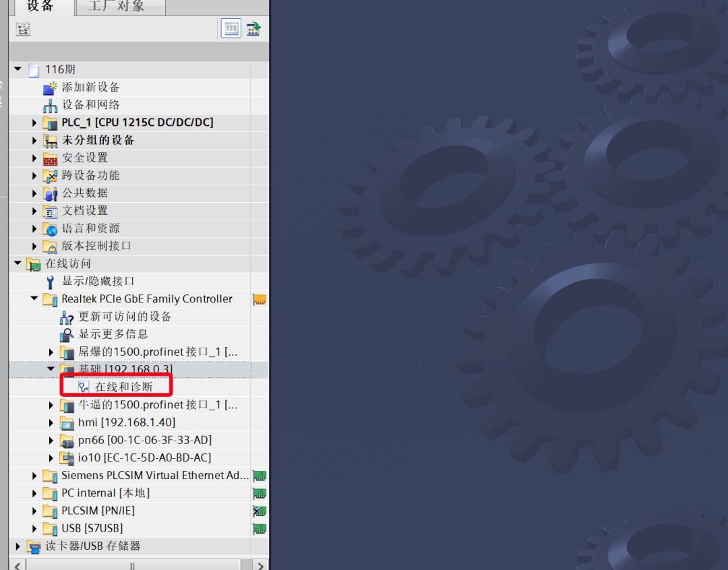This screenshot has width=728, height=570.
Task: Expand PLC_1 [CPU 1215C DC/DC/DC]
Action: 34,123
